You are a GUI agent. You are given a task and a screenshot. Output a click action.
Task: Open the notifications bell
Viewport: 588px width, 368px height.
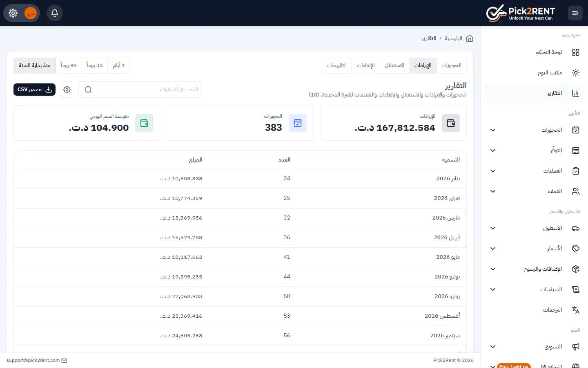pos(55,13)
